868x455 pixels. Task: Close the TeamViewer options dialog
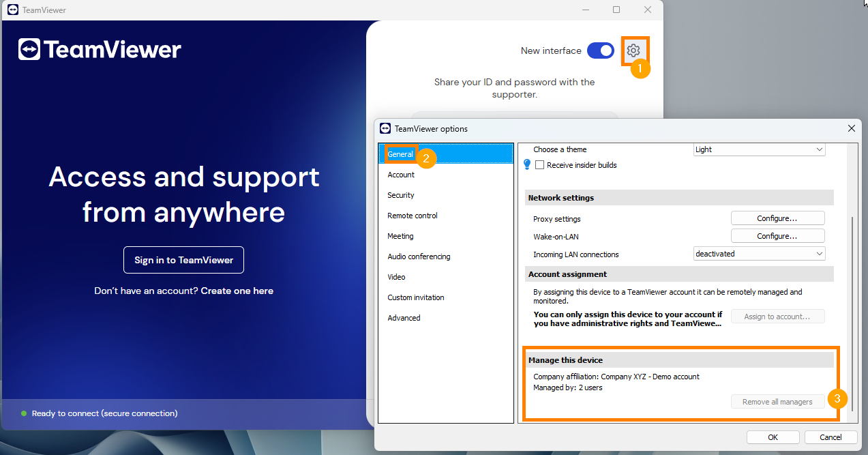851,128
